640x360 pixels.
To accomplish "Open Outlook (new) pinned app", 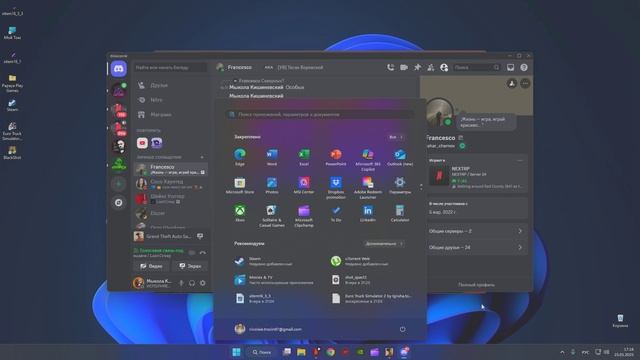I will 400,157.
